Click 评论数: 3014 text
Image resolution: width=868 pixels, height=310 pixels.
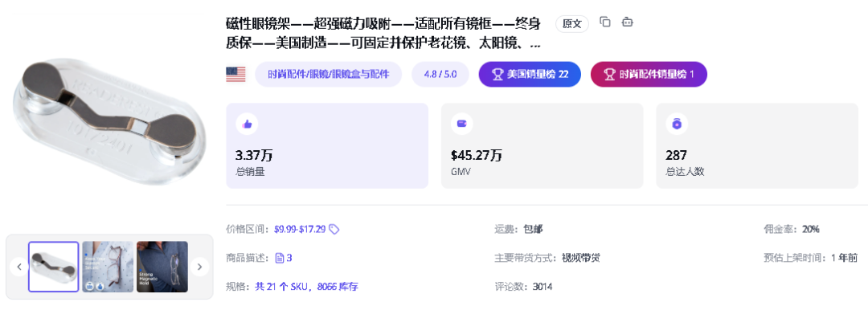pyautogui.click(x=523, y=287)
